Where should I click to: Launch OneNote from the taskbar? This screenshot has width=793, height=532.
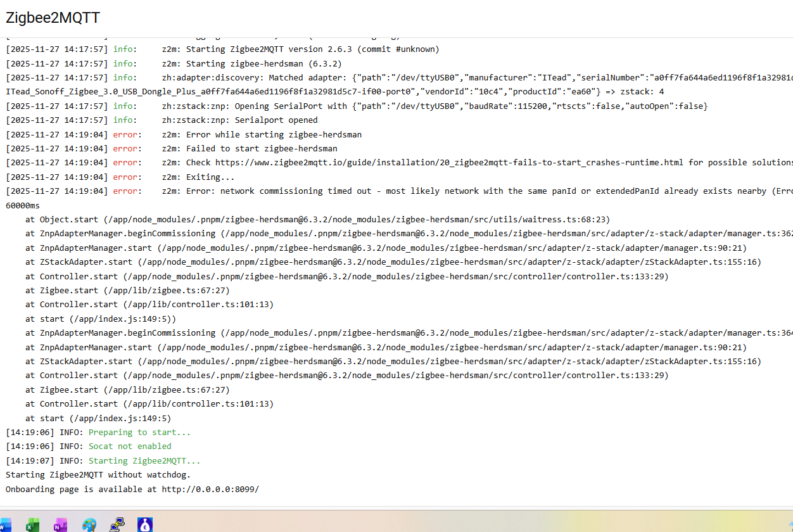[61, 525]
